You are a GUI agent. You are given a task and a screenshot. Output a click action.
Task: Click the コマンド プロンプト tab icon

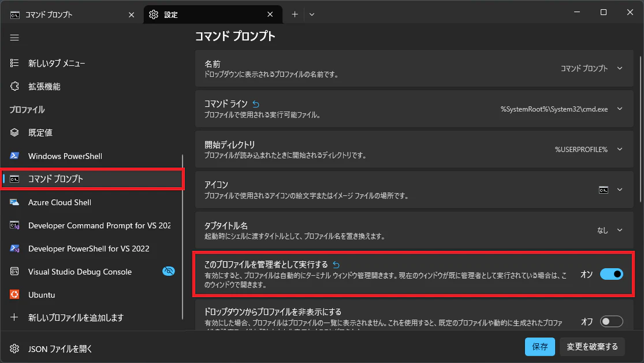pos(15,15)
